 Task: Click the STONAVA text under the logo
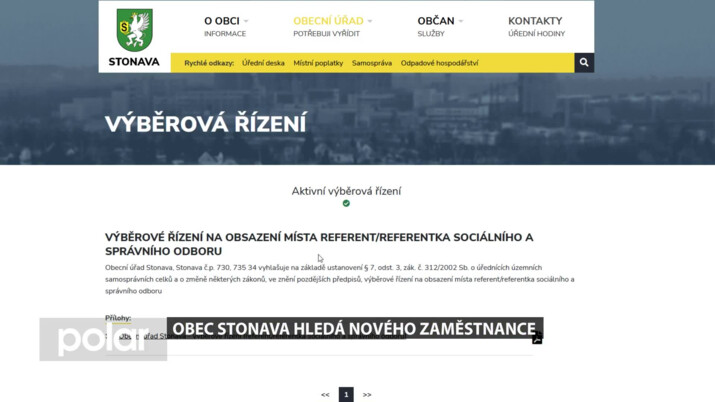coord(134,62)
